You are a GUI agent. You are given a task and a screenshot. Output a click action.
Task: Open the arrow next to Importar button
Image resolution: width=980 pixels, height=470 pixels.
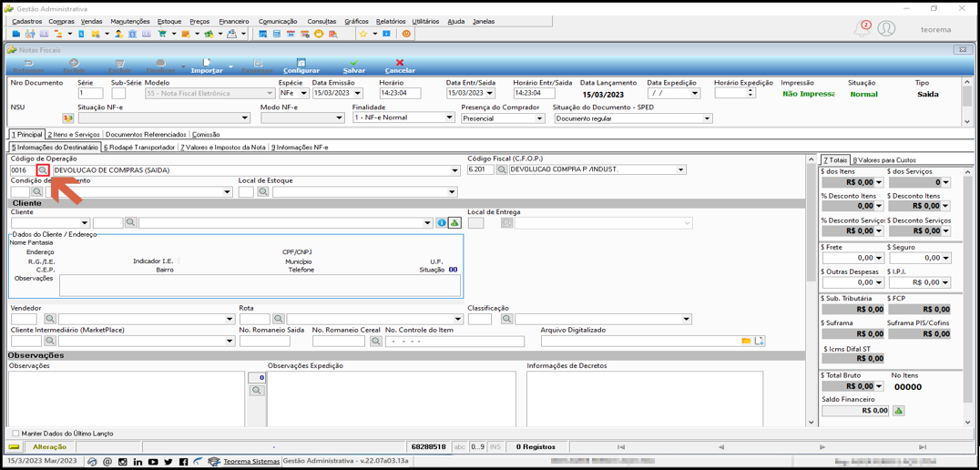[231, 66]
